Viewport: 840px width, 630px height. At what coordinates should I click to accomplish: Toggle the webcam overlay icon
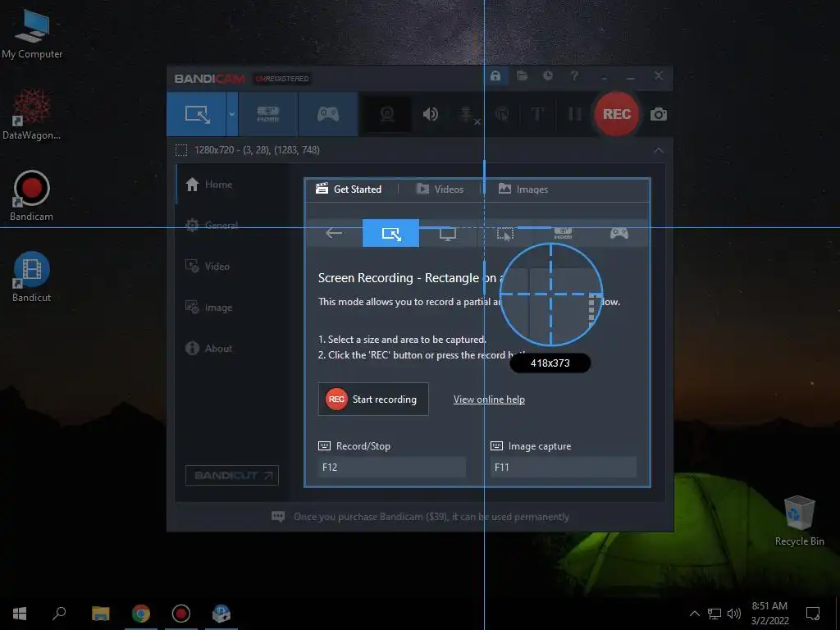(x=387, y=114)
